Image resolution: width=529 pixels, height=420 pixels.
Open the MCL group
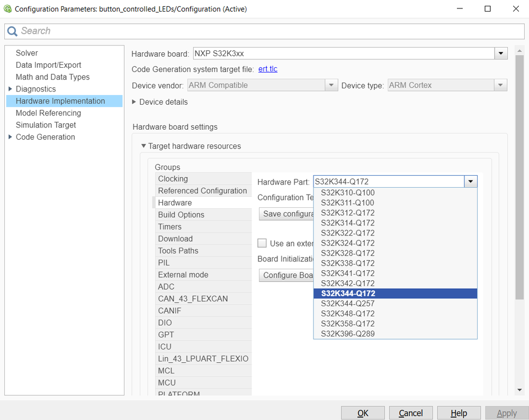[x=203, y=371]
